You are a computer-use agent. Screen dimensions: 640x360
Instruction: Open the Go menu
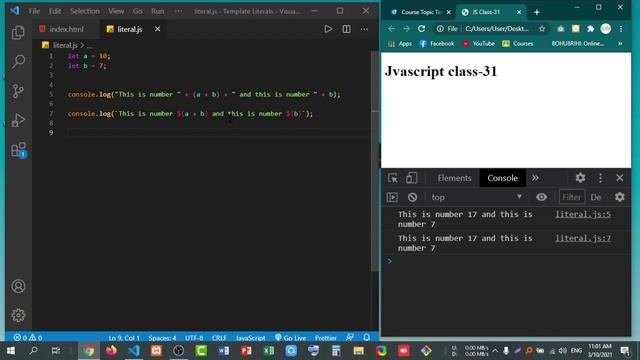[138, 11]
